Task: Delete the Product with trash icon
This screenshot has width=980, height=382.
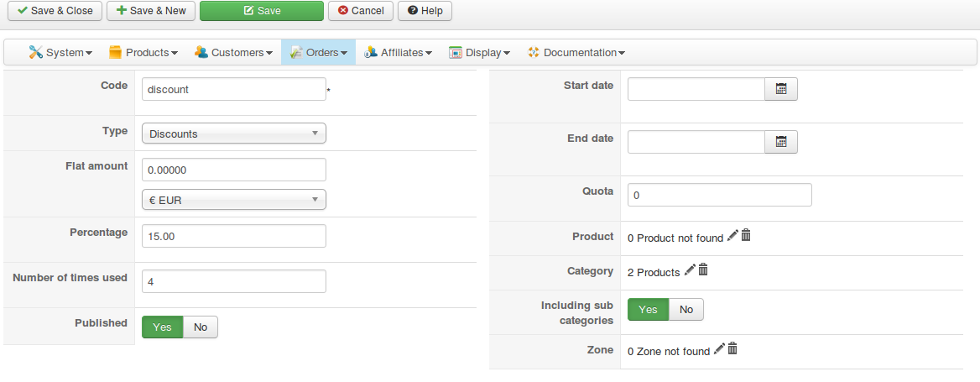Action: point(746,237)
